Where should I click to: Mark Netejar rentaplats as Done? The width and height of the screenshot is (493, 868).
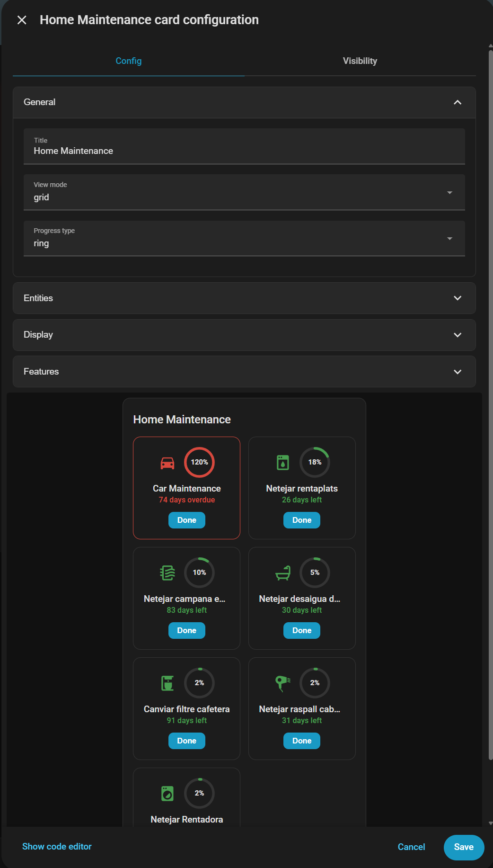coord(302,520)
